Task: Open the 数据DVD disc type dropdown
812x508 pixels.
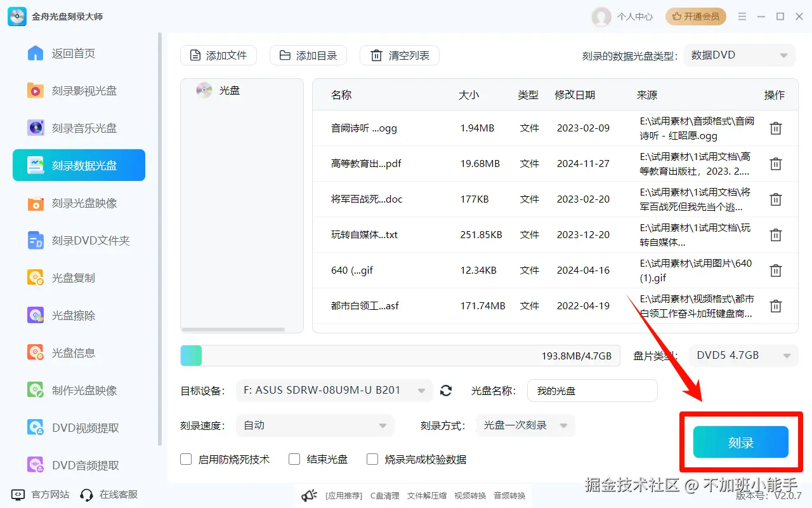Action: tap(739, 55)
